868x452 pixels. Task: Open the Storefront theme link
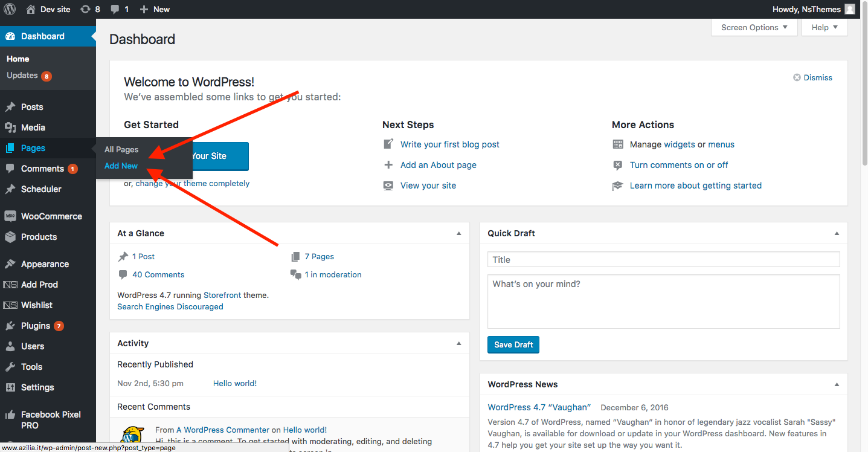tap(222, 295)
